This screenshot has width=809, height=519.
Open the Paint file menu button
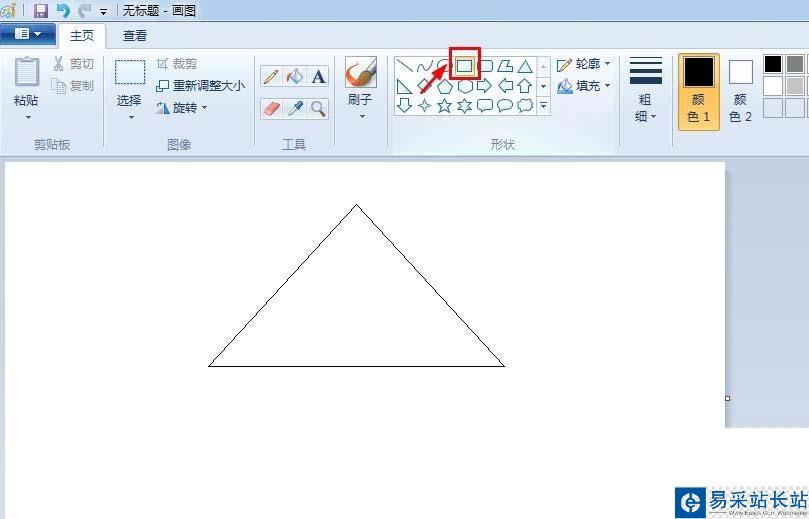pyautogui.click(x=28, y=34)
